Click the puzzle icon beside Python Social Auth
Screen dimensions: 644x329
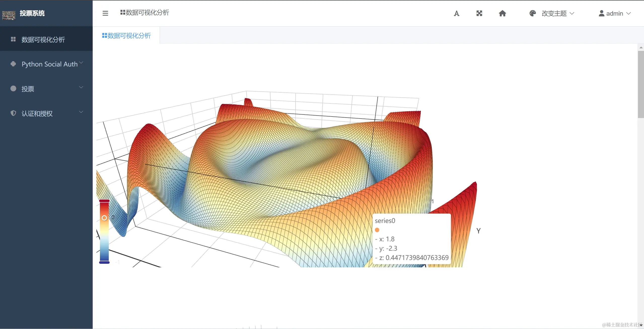[x=13, y=64]
